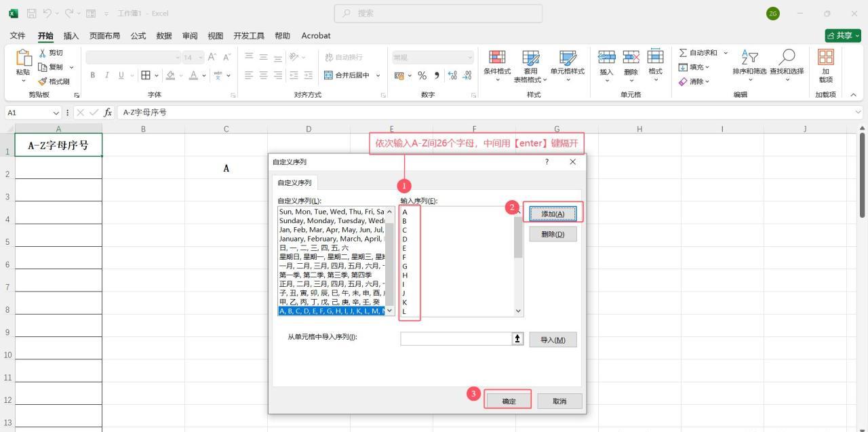
Task: Click AutoSum (自动求和) sigma icon
Action: click(683, 53)
